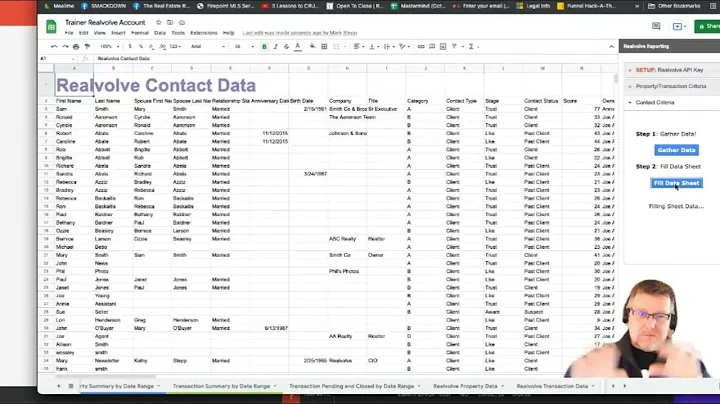Expand Property/Transaction Criteria section
Image resolution: width=720 pixels, height=404 pixels.
(x=672, y=86)
